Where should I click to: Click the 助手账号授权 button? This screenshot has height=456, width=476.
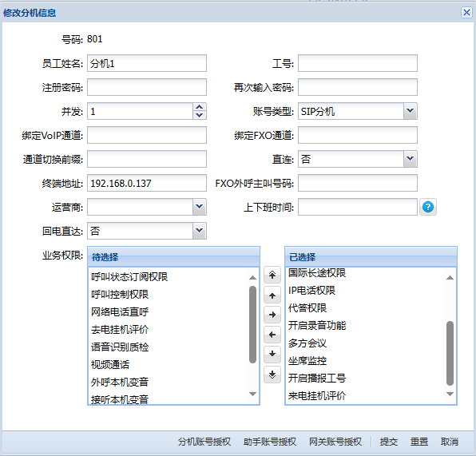(x=270, y=442)
